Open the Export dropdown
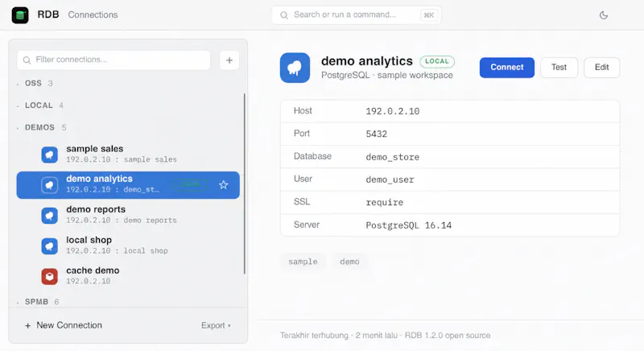 216,325
